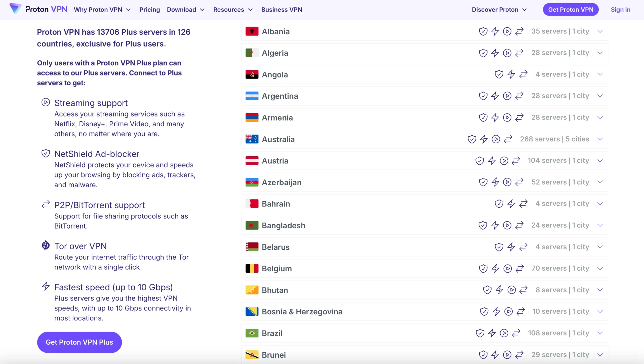644x364 pixels.
Task: Click the streaming support icon for Albania
Action: [x=507, y=31]
